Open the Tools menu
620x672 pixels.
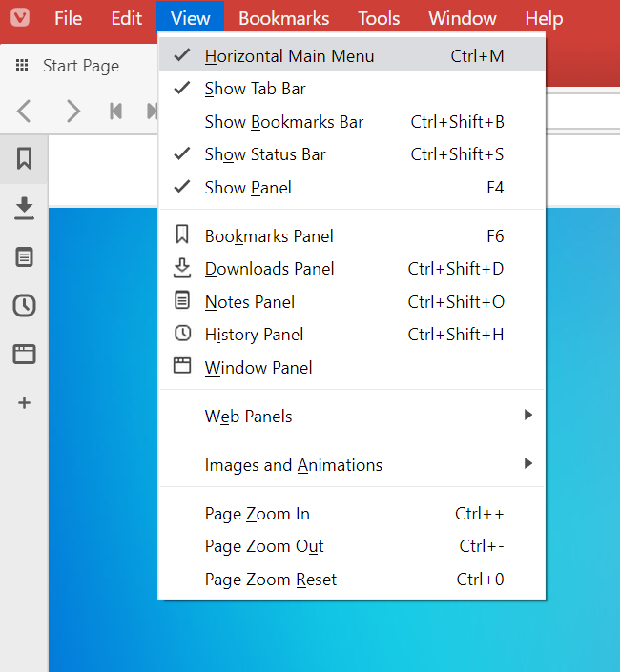click(379, 18)
